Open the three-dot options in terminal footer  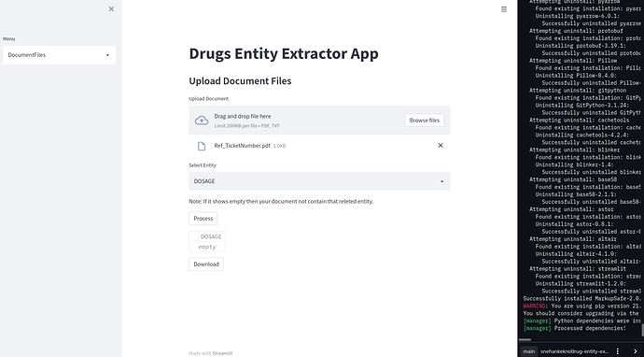pos(618,351)
